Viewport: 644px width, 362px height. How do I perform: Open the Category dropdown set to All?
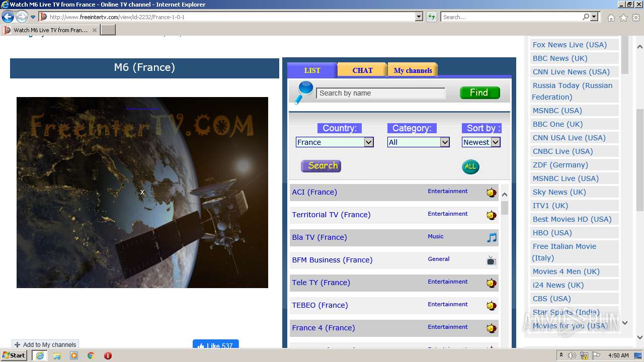419,142
